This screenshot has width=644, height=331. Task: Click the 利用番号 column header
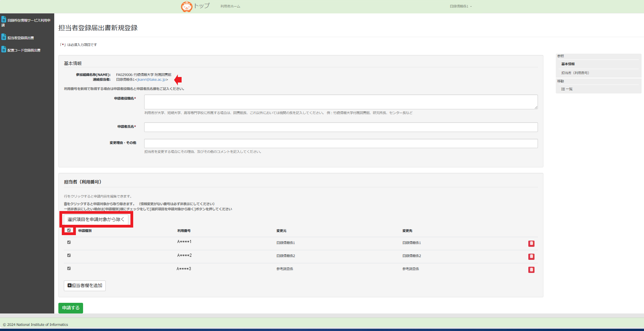tap(184, 231)
